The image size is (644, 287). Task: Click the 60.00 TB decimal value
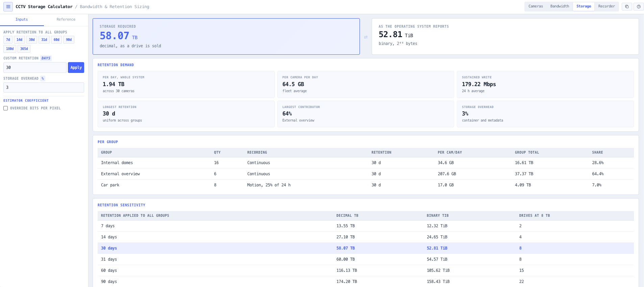pos(345,259)
